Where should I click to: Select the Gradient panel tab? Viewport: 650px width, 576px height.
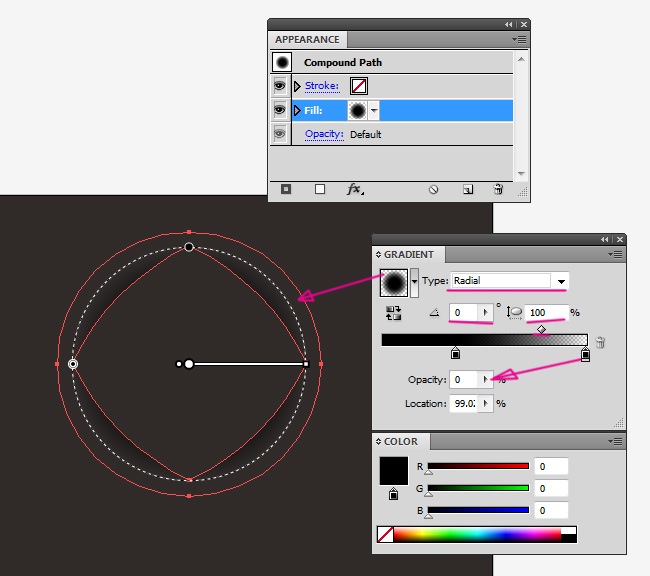[410, 254]
